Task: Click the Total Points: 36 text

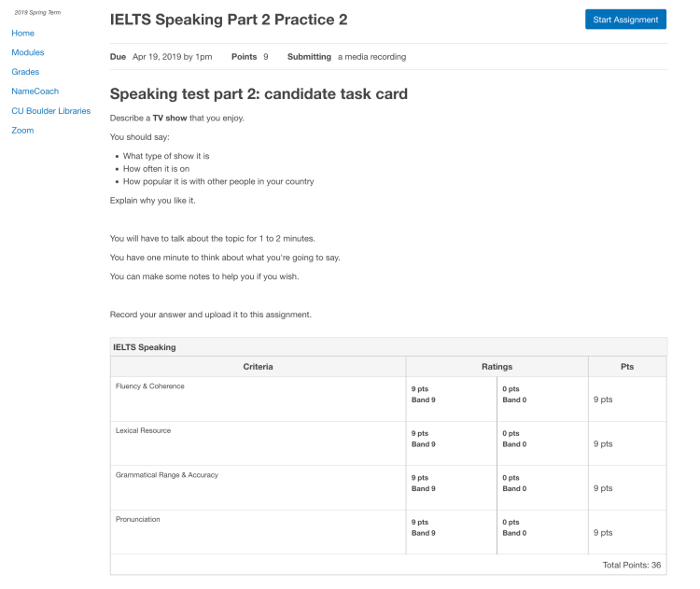Action: (632, 565)
